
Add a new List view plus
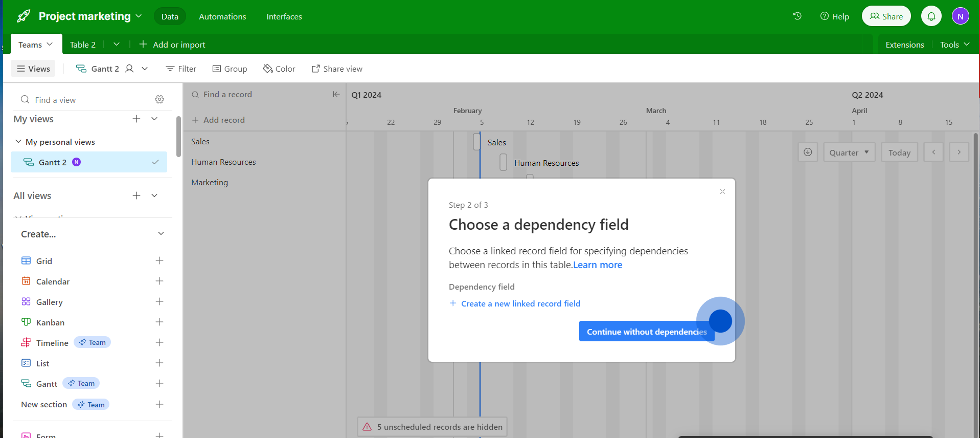pos(159,363)
